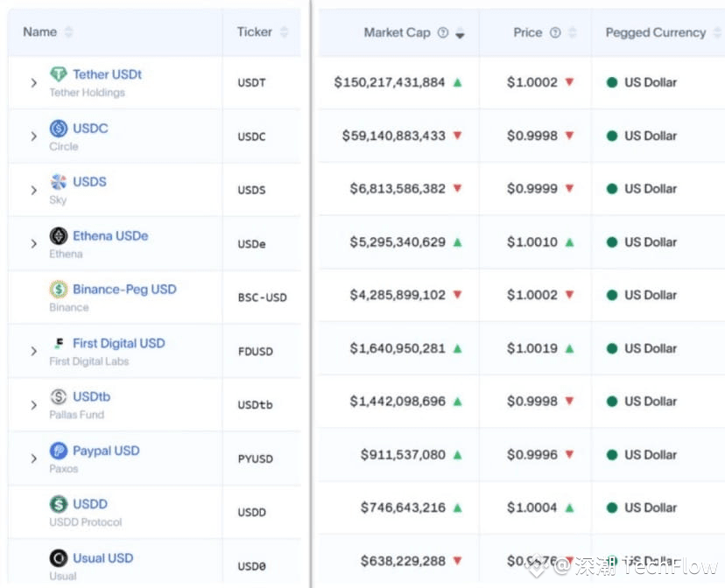
Task: Click the Market Cap column header
Action: click(398, 32)
